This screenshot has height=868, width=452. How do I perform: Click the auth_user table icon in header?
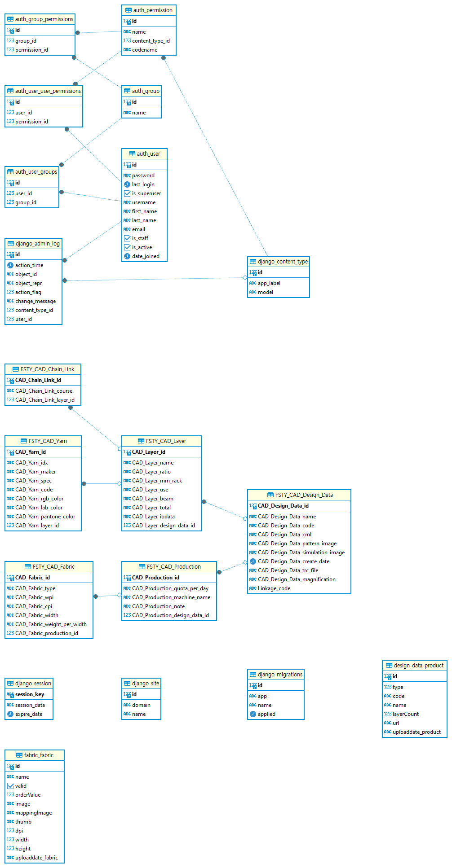132,154
